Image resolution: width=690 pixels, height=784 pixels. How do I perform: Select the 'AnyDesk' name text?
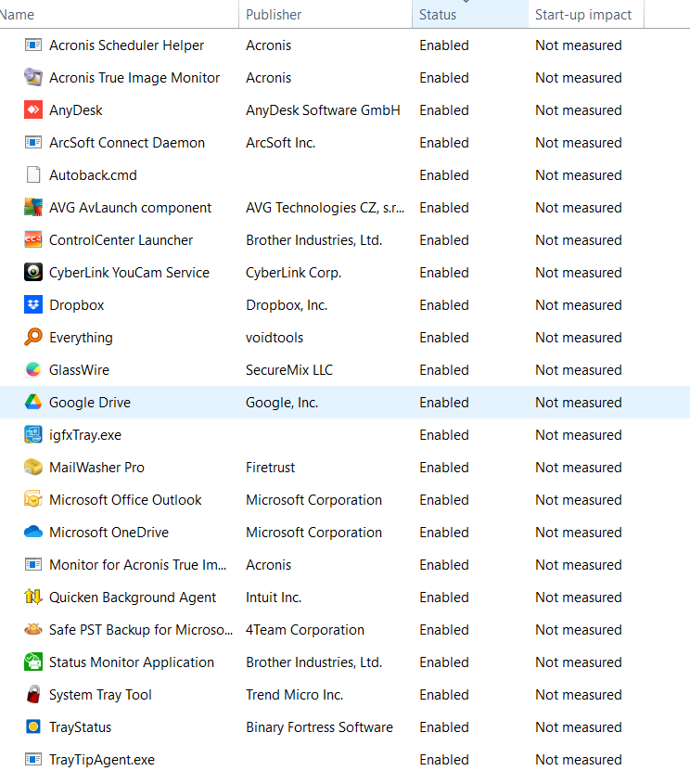[75, 110]
